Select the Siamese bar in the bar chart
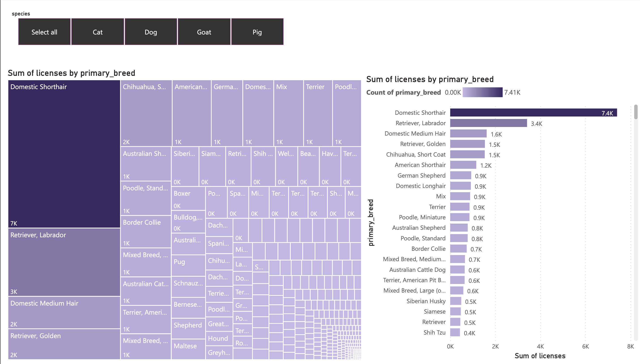This screenshot has width=640, height=364. (455, 312)
